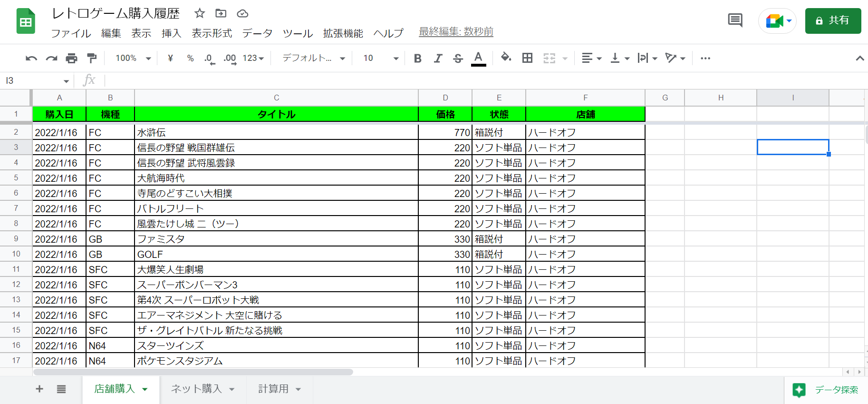Screen dimensions: 868x404
Task: Select the cell containing ファミスタ
Action: point(277,239)
